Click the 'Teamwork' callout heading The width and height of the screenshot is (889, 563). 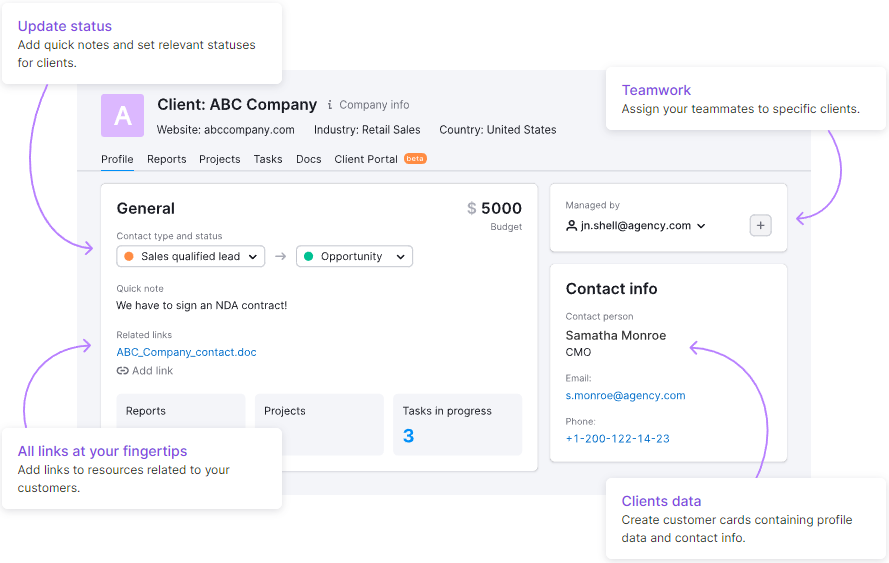[x=656, y=90]
